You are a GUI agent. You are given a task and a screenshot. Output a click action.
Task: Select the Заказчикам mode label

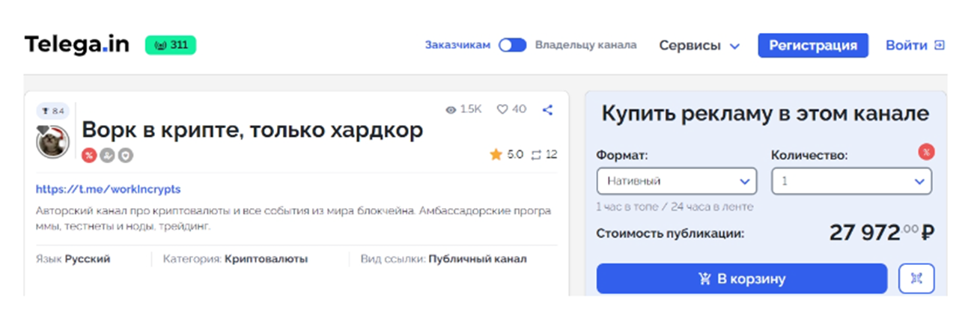coord(457,45)
